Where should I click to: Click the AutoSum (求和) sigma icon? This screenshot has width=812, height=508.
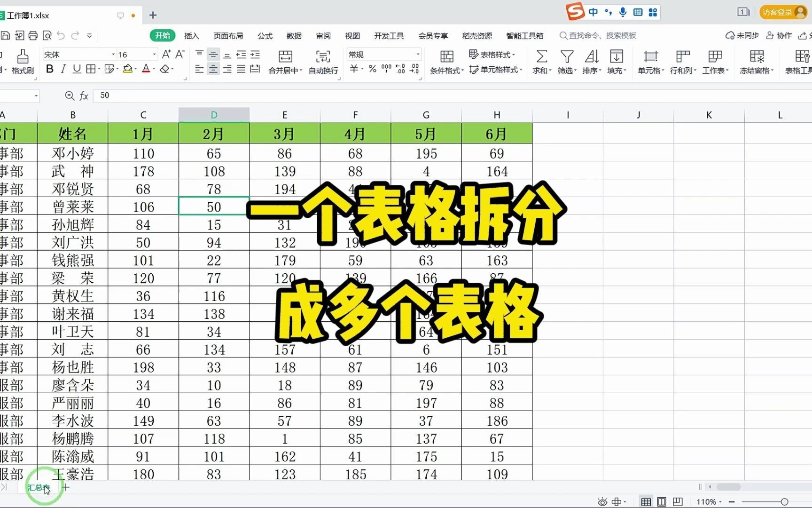point(541,57)
